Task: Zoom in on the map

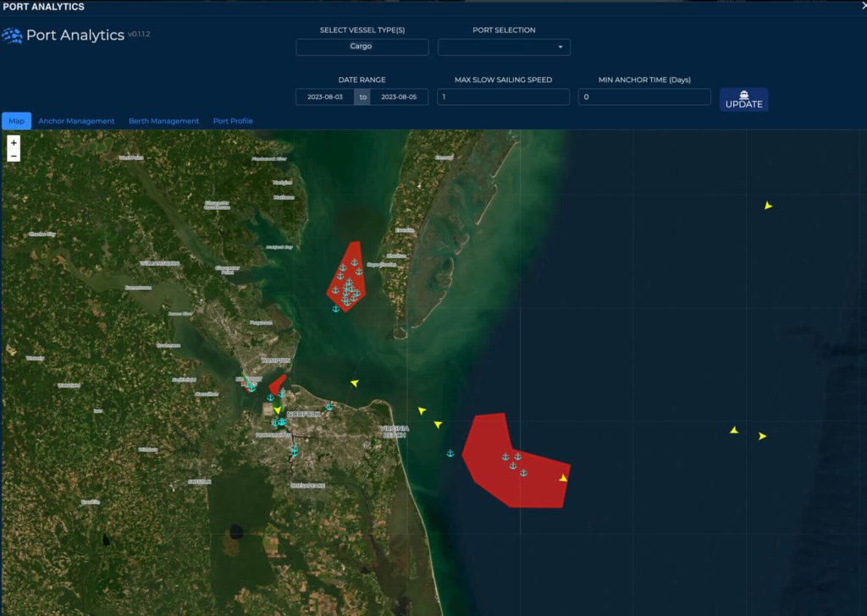Action: click(x=14, y=142)
